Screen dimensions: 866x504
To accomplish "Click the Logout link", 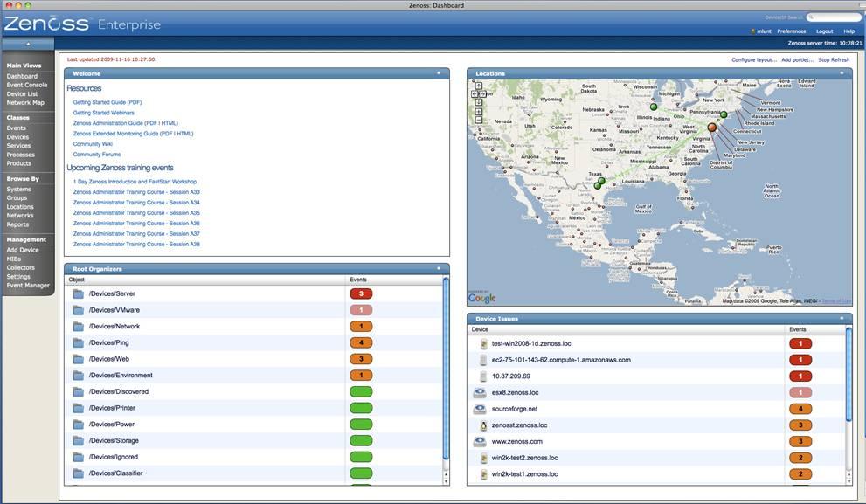I will 824,31.
